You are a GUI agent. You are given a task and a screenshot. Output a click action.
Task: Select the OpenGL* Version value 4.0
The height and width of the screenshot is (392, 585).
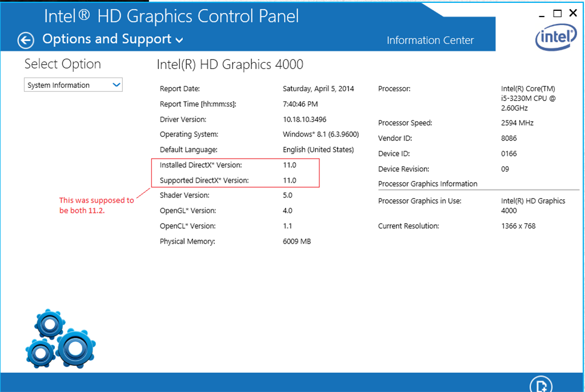click(x=288, y=211)
